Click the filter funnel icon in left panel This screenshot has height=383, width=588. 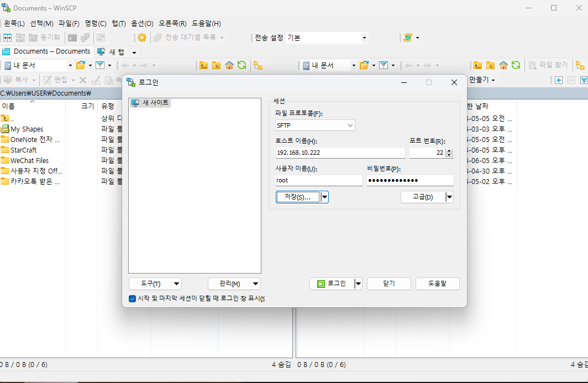(x=100, y=65)
